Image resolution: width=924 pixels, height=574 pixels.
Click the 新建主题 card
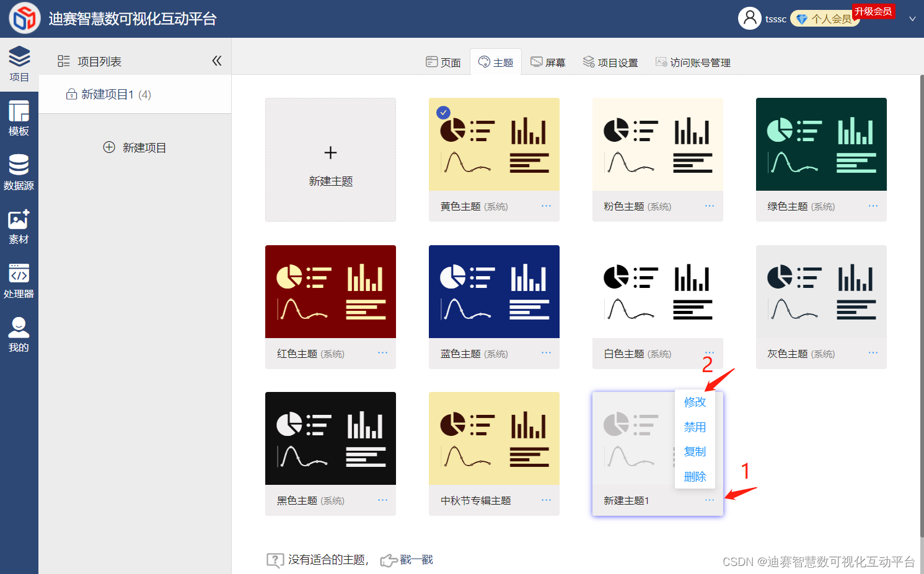click(330, 160)
